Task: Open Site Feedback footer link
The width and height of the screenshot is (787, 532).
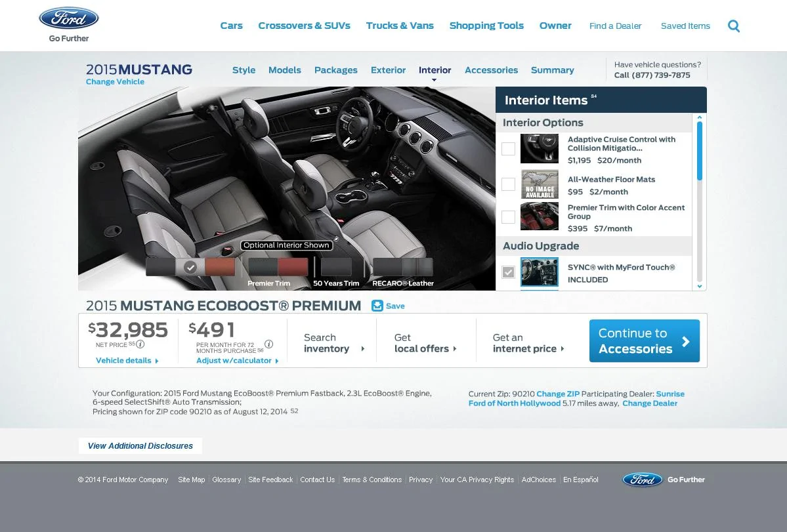Action: coord(270,480)
